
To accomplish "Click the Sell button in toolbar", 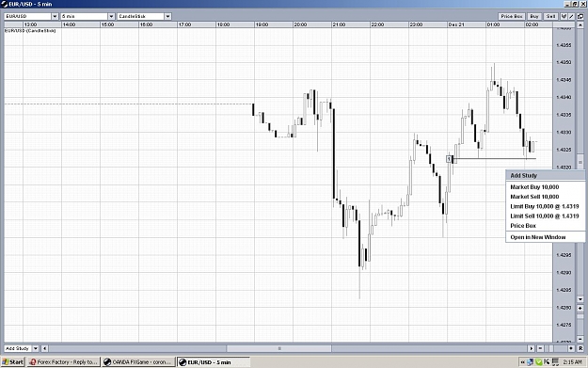I will pos(550,16).
